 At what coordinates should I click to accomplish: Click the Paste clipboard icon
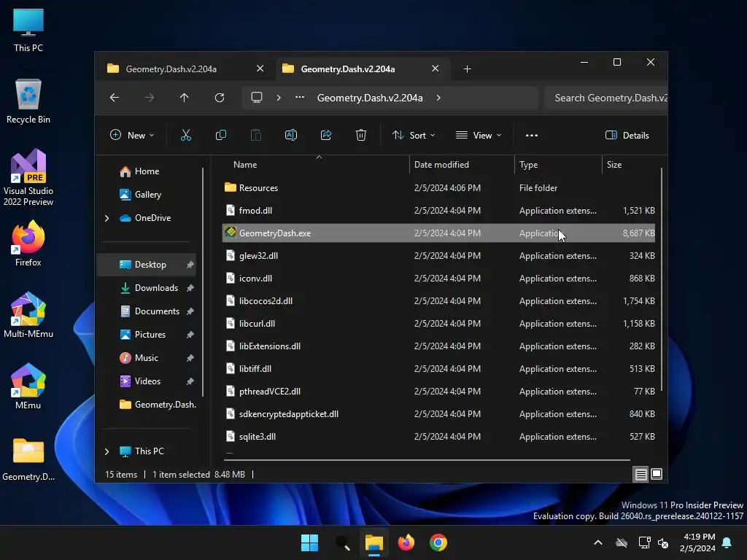[x=256, y=135]
